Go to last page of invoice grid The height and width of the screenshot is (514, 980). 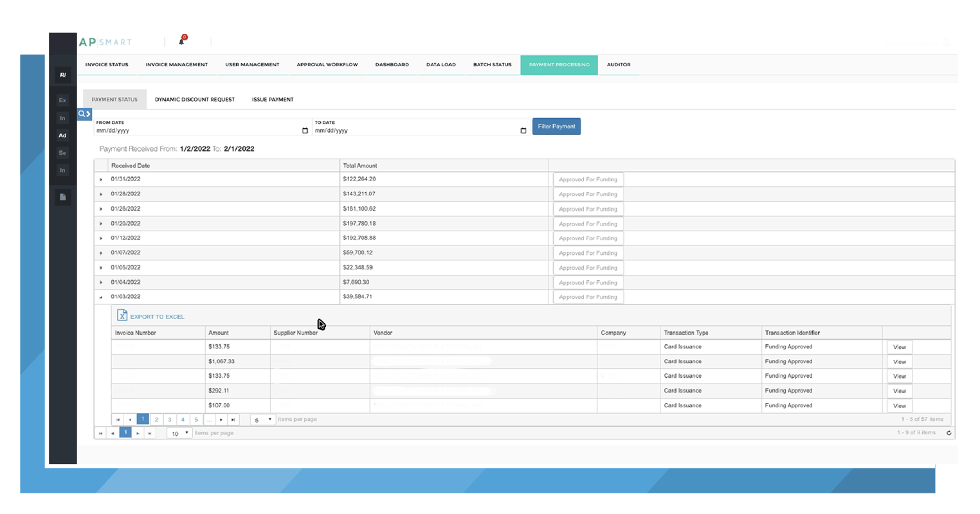pyautogui.click(x=233, y=420)
